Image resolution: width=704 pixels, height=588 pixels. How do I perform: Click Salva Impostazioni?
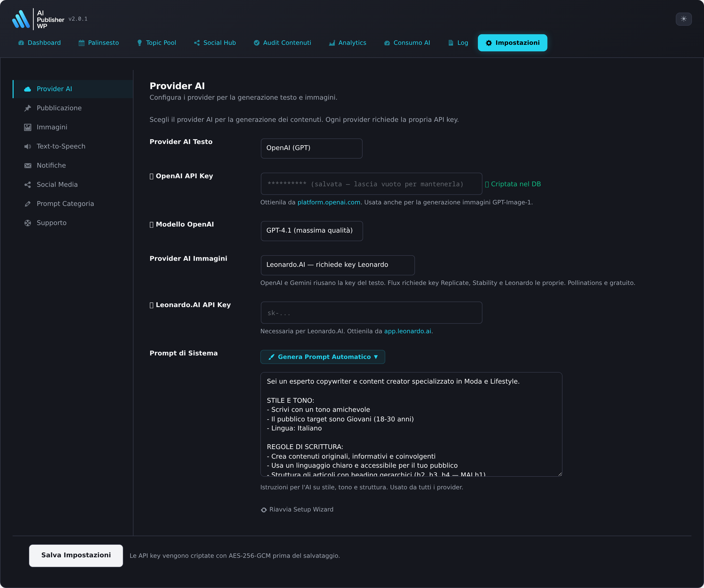(76, 555)
